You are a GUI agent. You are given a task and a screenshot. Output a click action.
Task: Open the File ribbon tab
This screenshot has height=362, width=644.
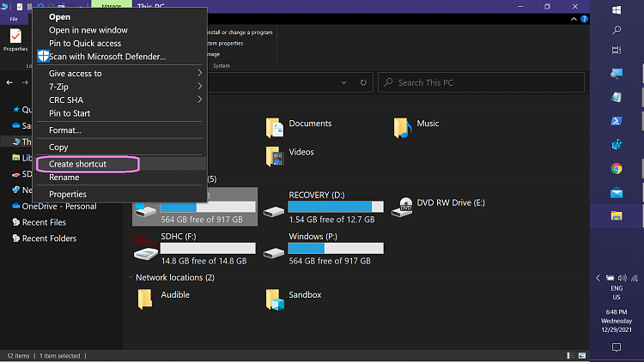[14, 18]
